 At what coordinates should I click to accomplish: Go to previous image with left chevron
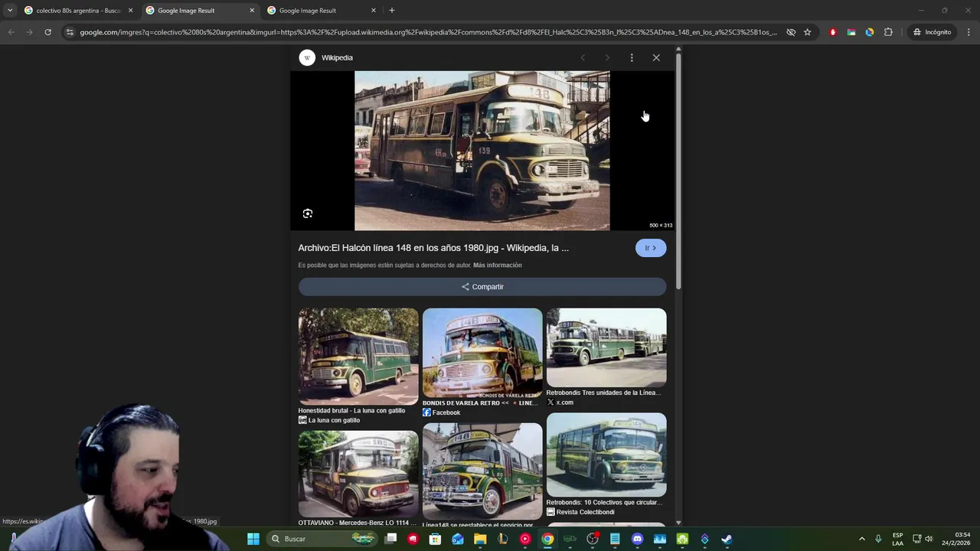tap(583, 57)
